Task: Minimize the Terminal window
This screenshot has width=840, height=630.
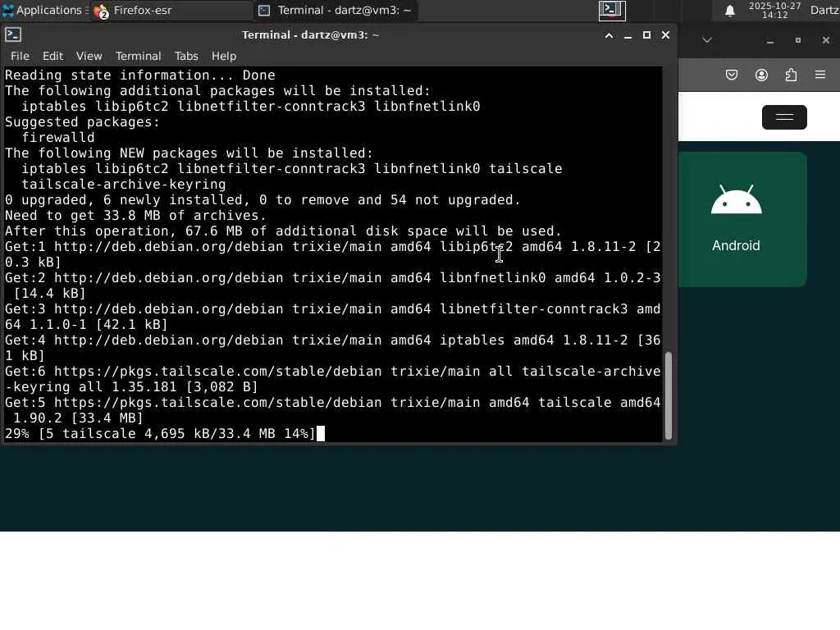Action: 628,35
